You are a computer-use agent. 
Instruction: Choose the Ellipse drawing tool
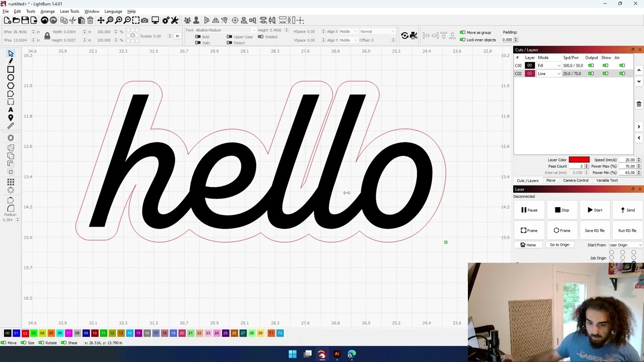tap(11, 77)
